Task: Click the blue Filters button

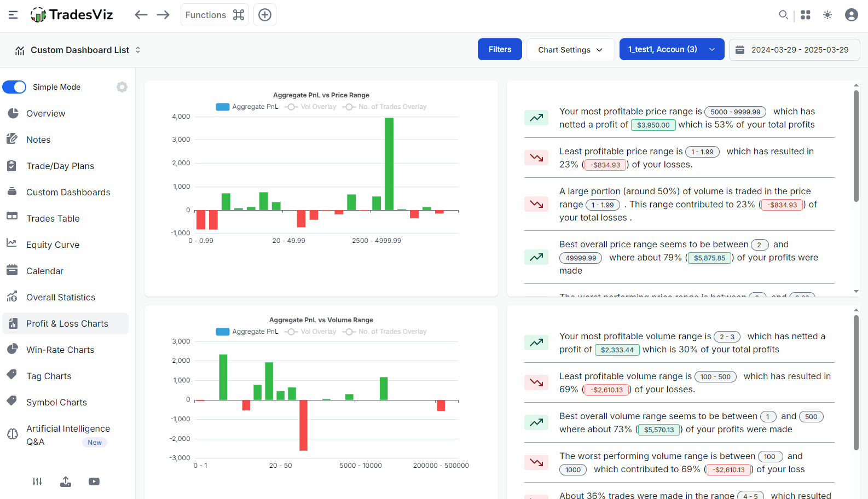Action: [x=500, y=50]
